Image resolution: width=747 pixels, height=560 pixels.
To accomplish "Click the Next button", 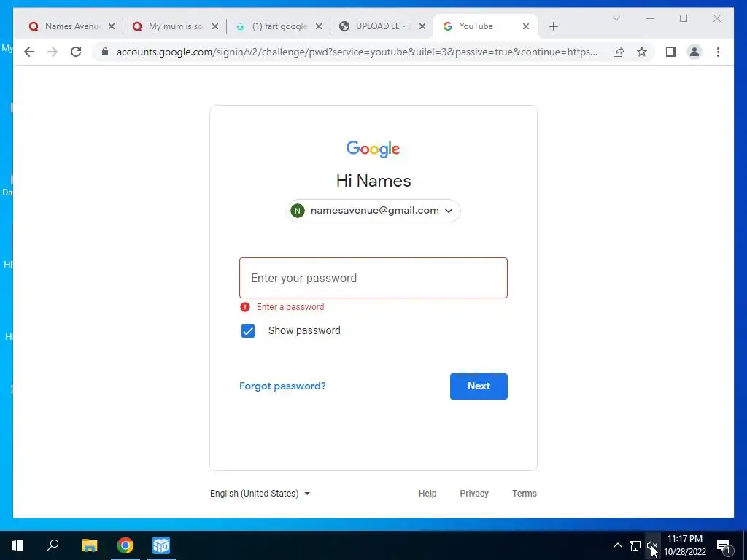I will click(x=479, y=386).
